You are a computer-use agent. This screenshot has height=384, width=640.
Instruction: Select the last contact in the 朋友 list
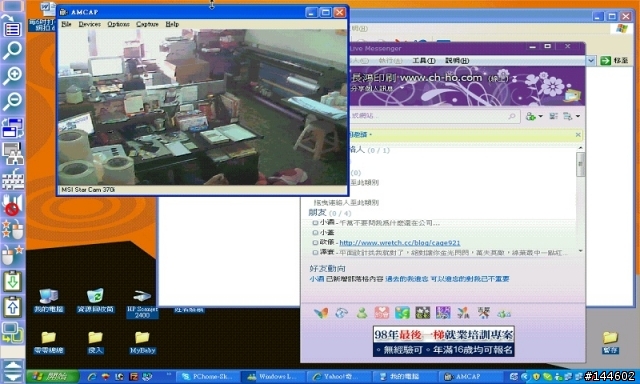(440, 253)
